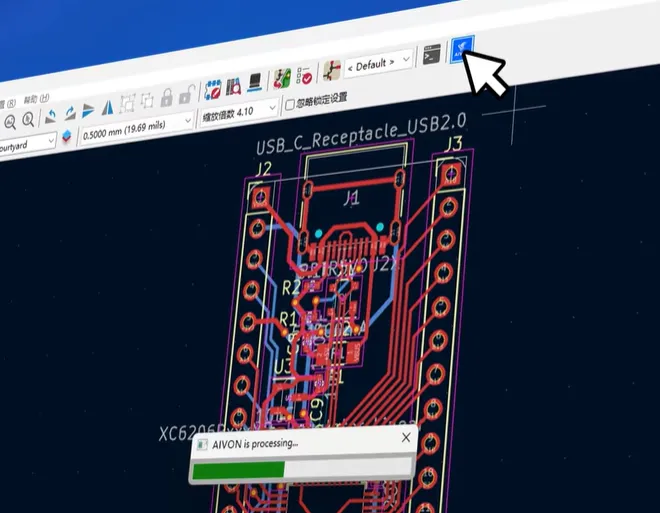The height and width of the screenshot is (513, 660).
Task: Flip selection vertically
Action: pos(88,110)
